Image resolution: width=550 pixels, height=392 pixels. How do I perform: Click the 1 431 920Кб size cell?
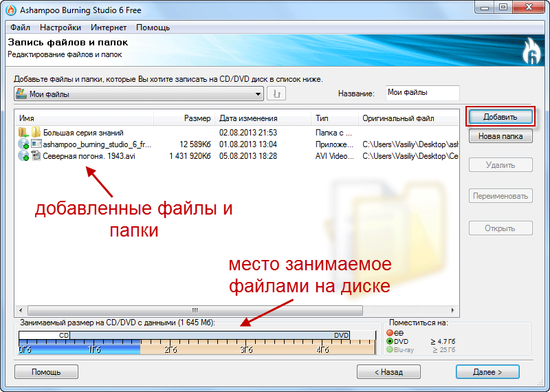[190, 156]
